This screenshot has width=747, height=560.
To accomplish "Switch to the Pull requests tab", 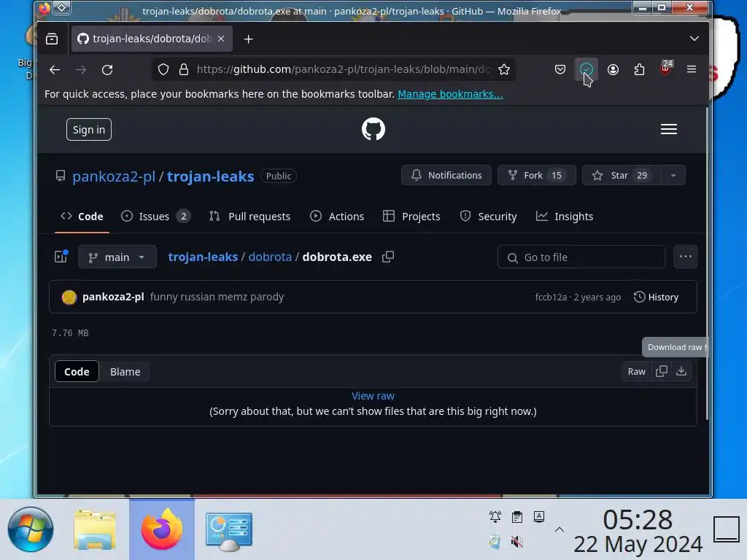I will coord(249,216).
